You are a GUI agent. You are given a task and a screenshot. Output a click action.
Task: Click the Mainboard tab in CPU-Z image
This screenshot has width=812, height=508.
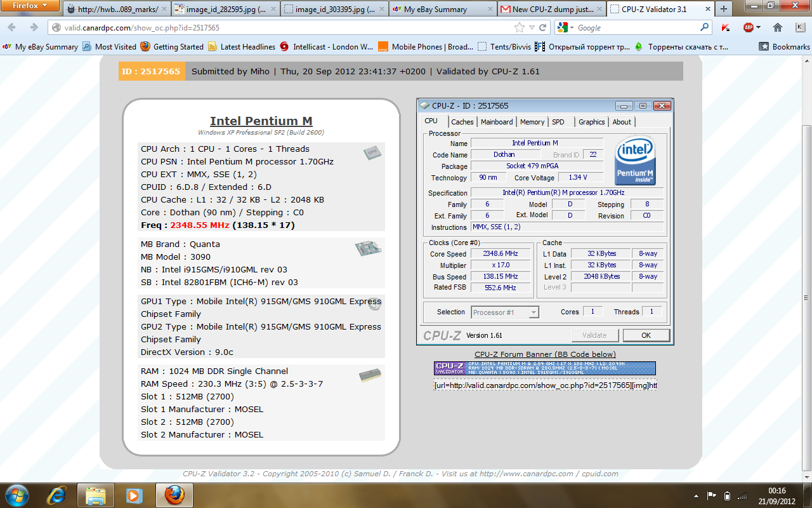pos(497,122)
